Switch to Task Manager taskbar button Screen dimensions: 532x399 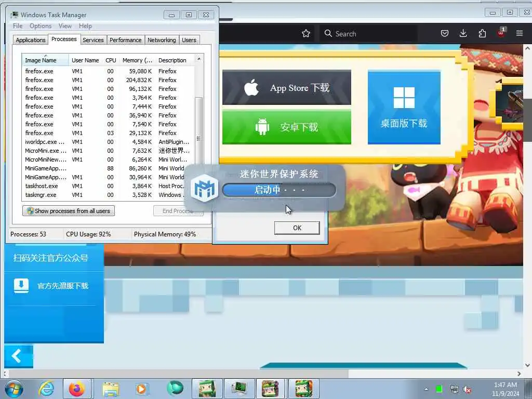[x=239, y=389]
